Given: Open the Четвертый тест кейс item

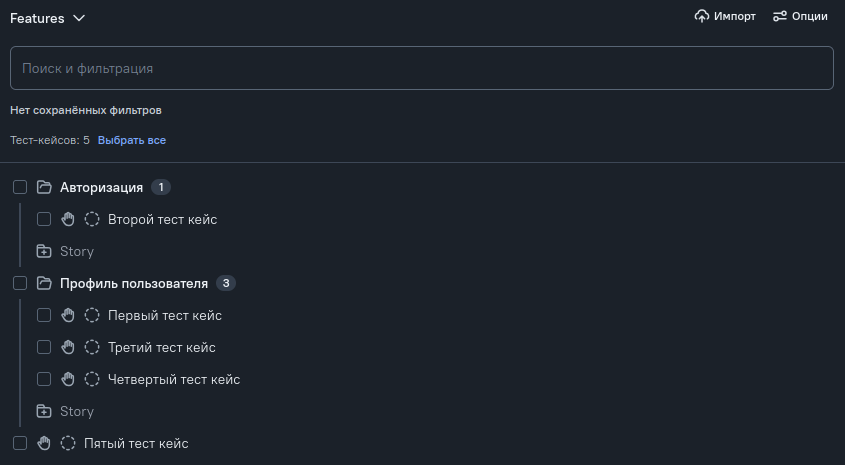Looking at the screenshot, I should [x=174, y=379].
